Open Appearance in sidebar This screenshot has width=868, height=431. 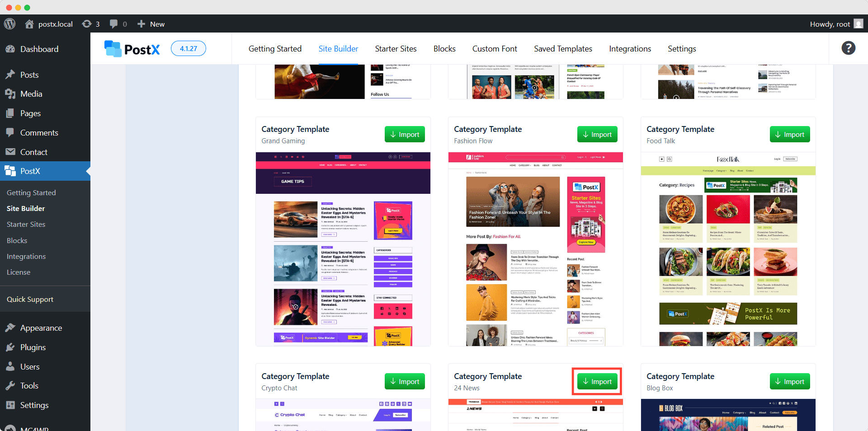click(x=45, y=328)
